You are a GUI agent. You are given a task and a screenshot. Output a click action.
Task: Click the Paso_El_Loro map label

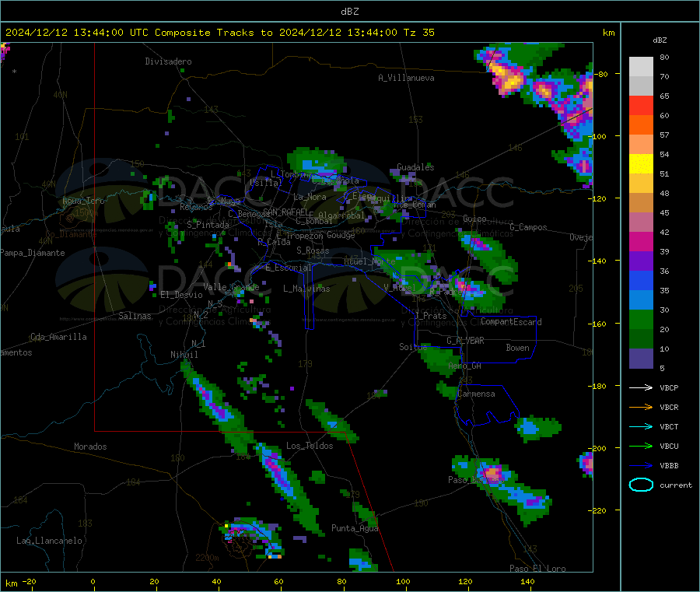click(x=537, y=569)
